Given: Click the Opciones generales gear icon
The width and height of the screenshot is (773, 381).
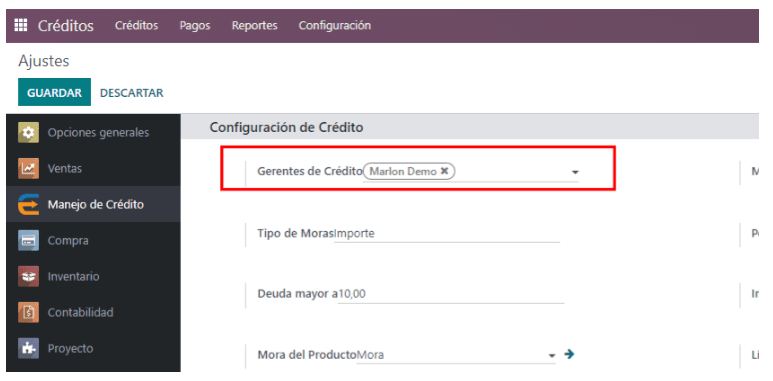Looking at the screenshot, I should point(28,133).
